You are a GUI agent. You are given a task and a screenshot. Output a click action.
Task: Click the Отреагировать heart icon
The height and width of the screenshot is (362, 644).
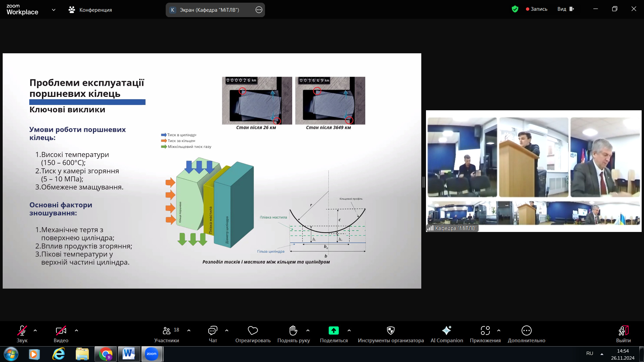(x=253, y=330)
